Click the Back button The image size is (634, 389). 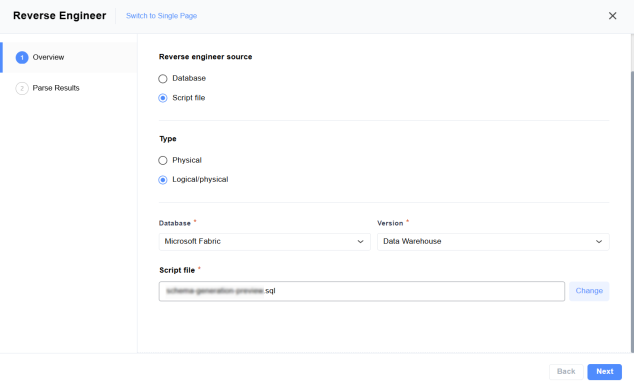pyautogui.click(x=566, y=372)
